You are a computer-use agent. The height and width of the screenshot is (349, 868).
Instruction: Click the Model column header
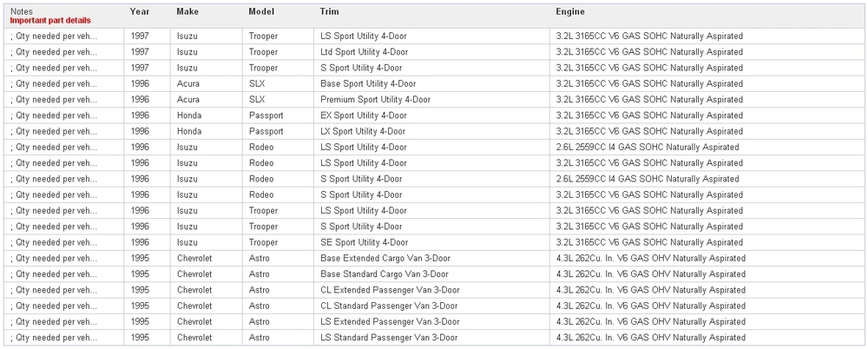coord(261,11)
